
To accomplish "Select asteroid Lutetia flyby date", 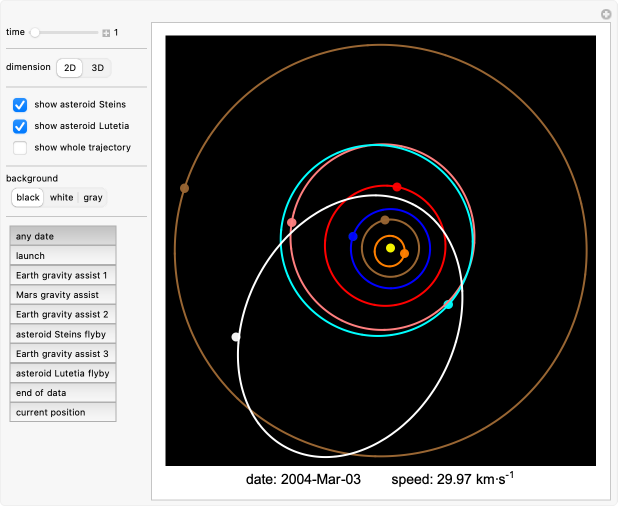I will (63, 373).
